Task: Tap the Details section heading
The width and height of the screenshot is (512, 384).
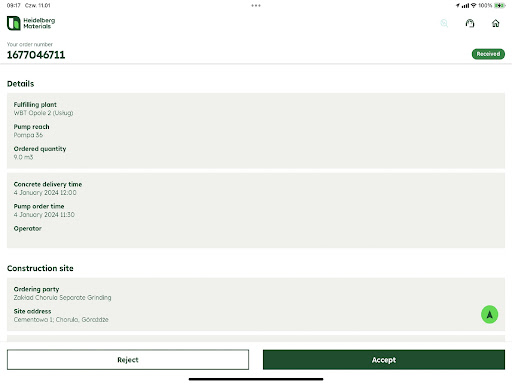Action: [x=20, y=84]
